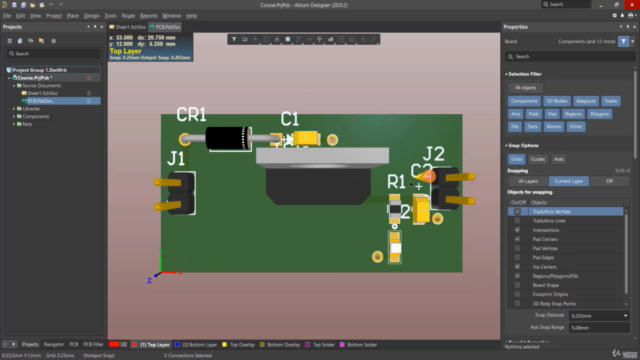Open the Projects panel options dropdown arrow
The height and width of the screenshot is (360, 640).
pos(88,27)
